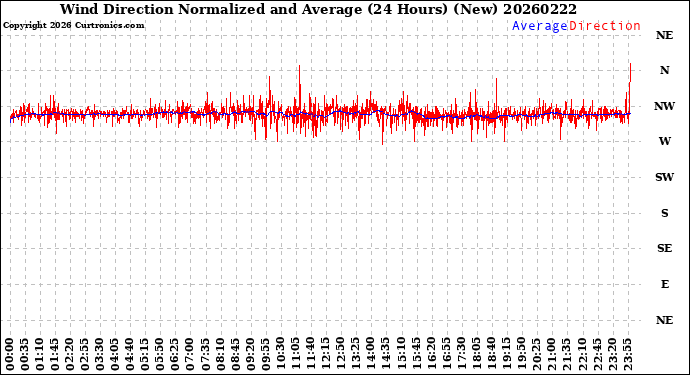This screenshot has height=375, width=690.
Task: Click the red spike at end near 23:55
Action: 630,88
